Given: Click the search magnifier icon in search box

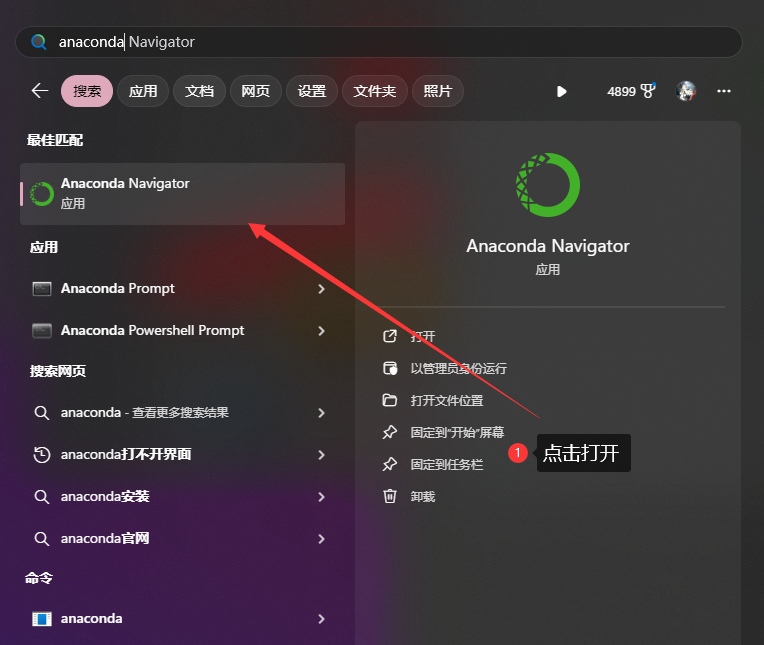Looking at the screenshot, I should pyautogui.click(x=38, y=42).
